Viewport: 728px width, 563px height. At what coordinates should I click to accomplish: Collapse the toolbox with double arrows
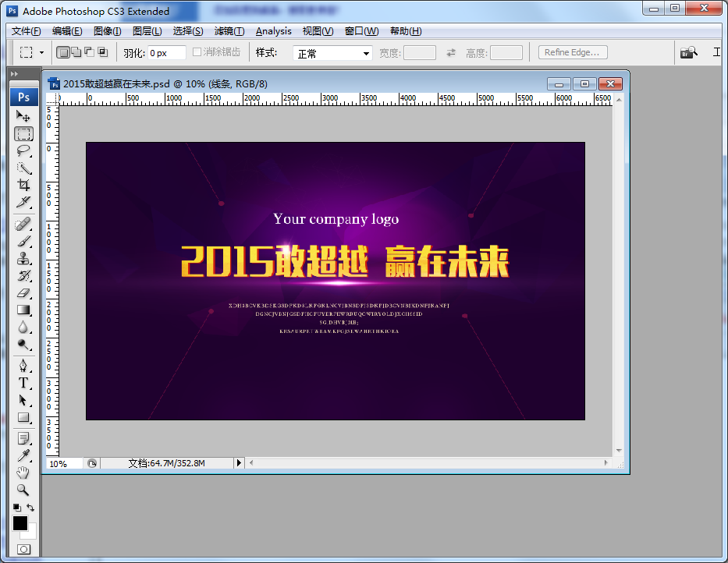point(14,74)
